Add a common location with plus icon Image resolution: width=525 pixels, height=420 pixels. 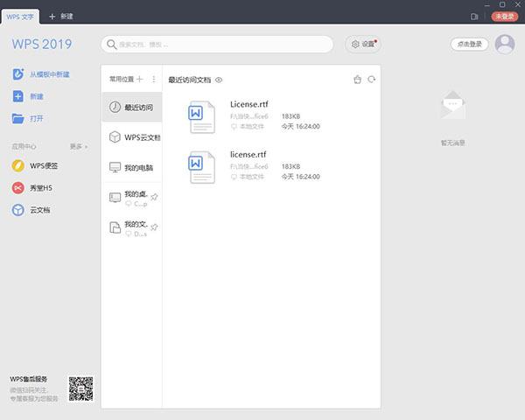click(140, 79)
